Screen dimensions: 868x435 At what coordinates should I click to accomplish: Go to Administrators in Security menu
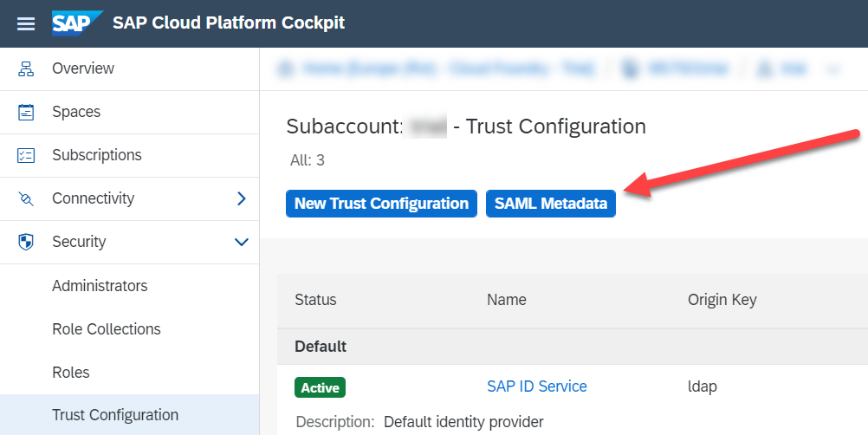click(100, 286)
